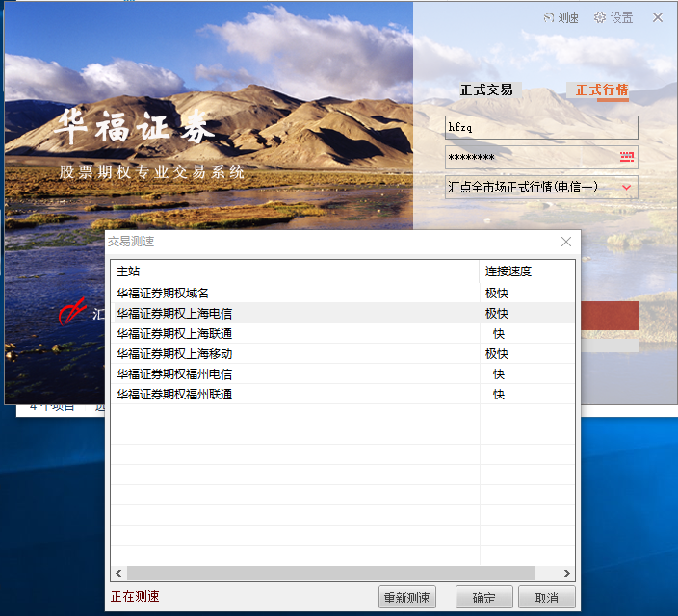Viewport: 678px width, 616px height.
Task: Switch to 正式行情 tab
Action: click(x=602, y=90)
